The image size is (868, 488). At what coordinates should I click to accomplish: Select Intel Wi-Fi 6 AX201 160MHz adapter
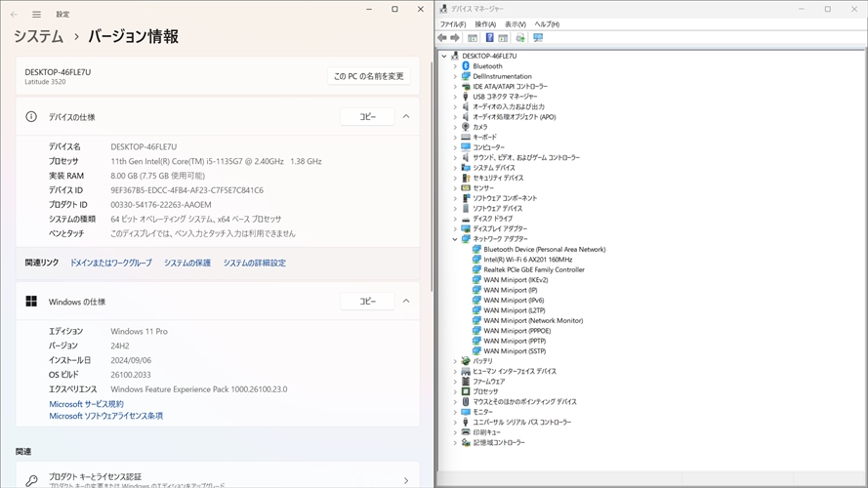(527, 260)
